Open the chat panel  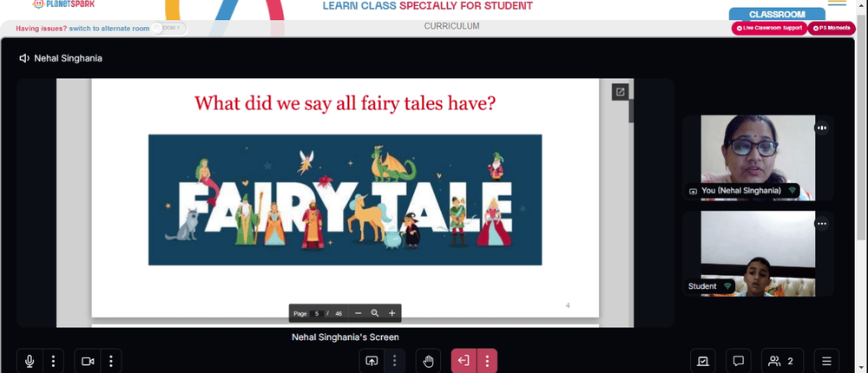738,361
